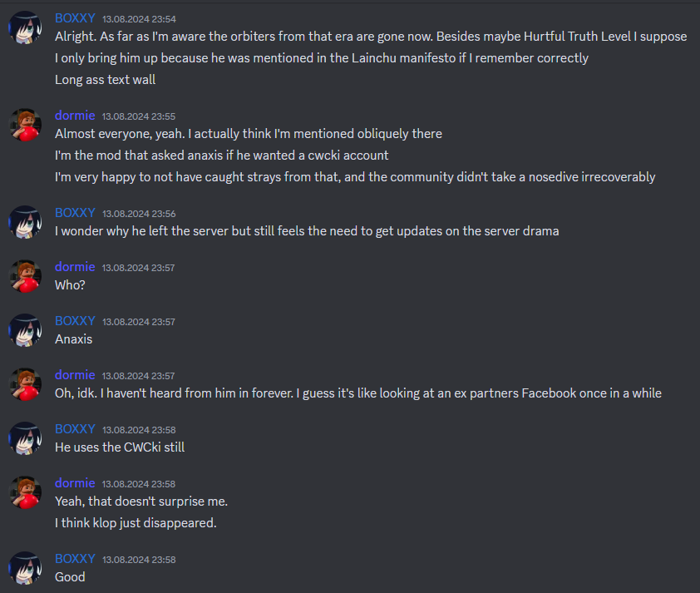Click the 13.08.2024 23:54 timestamp
This screenshot has height=593, width=700.
[x=140, y=19]
